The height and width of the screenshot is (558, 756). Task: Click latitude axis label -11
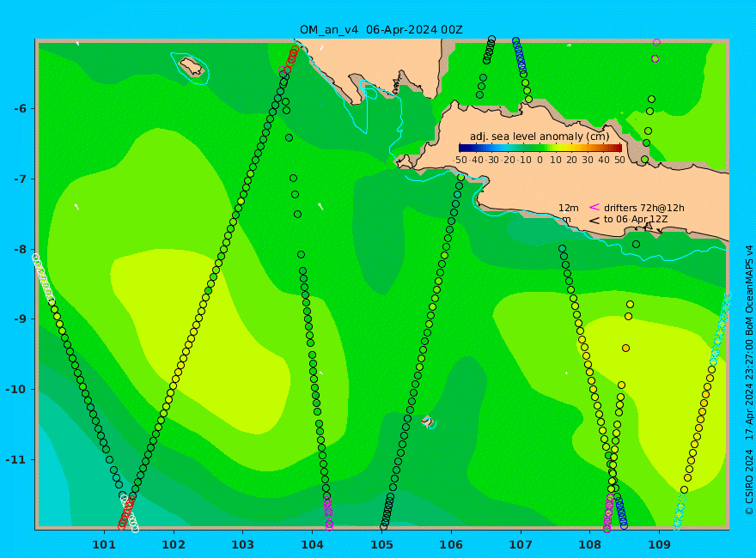coord(16,459)
